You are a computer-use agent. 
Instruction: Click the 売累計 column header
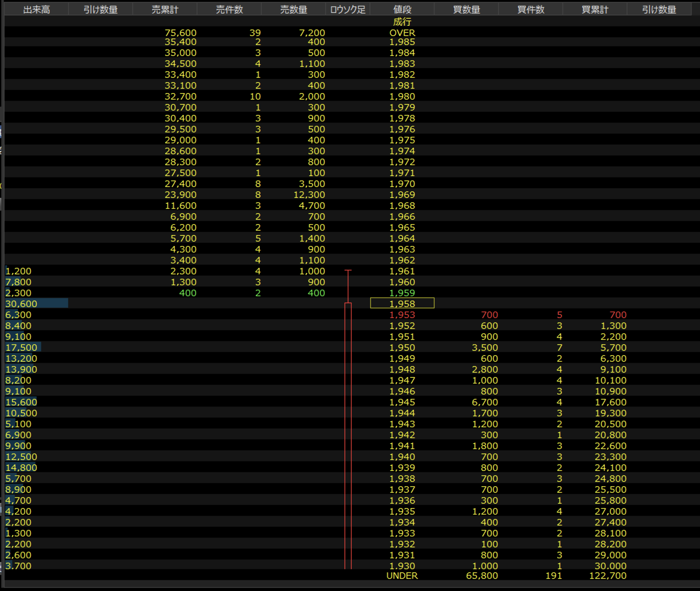tap(165, 9)
